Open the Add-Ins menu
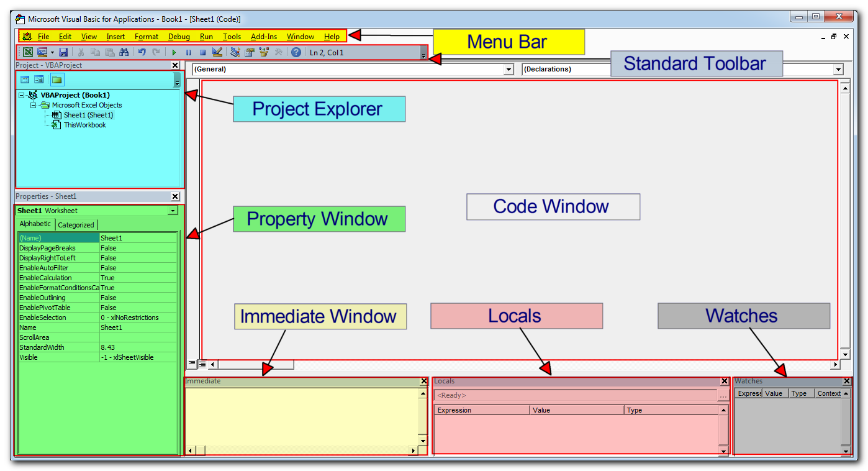The image size is (868, 471). coord(264,37)
